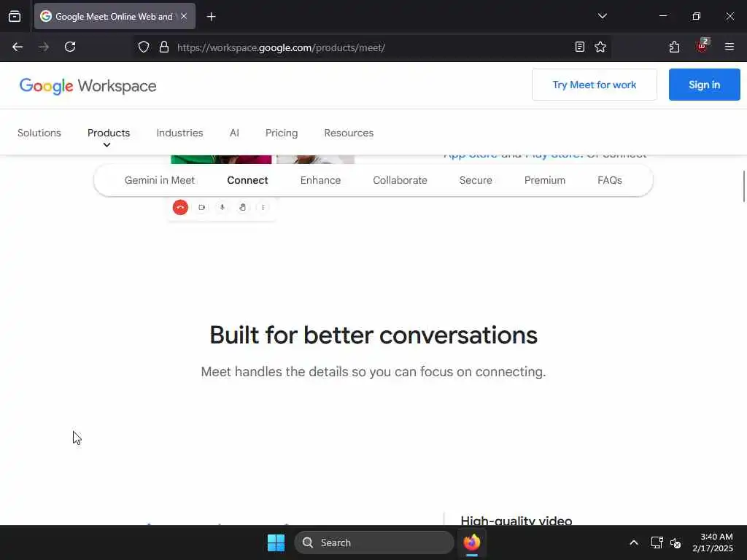Open the AI menu item
The image size is (747, 560).
[234, 133]
